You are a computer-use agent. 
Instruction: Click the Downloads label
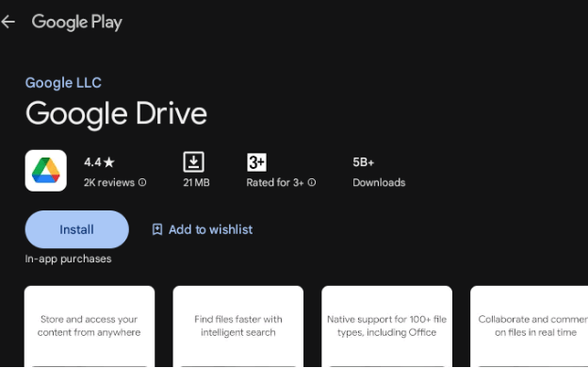[379, 182]
